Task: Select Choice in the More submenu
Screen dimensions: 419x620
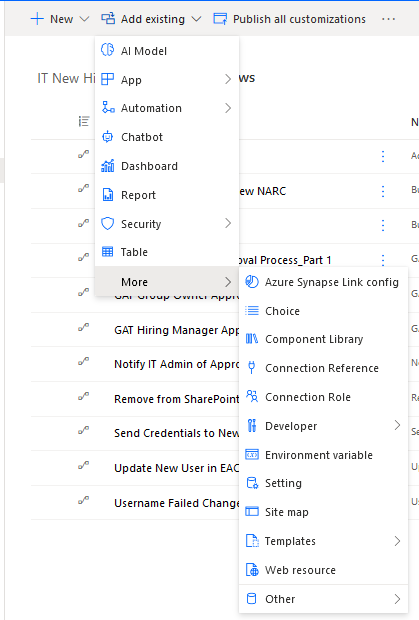Action: point(323,311)
